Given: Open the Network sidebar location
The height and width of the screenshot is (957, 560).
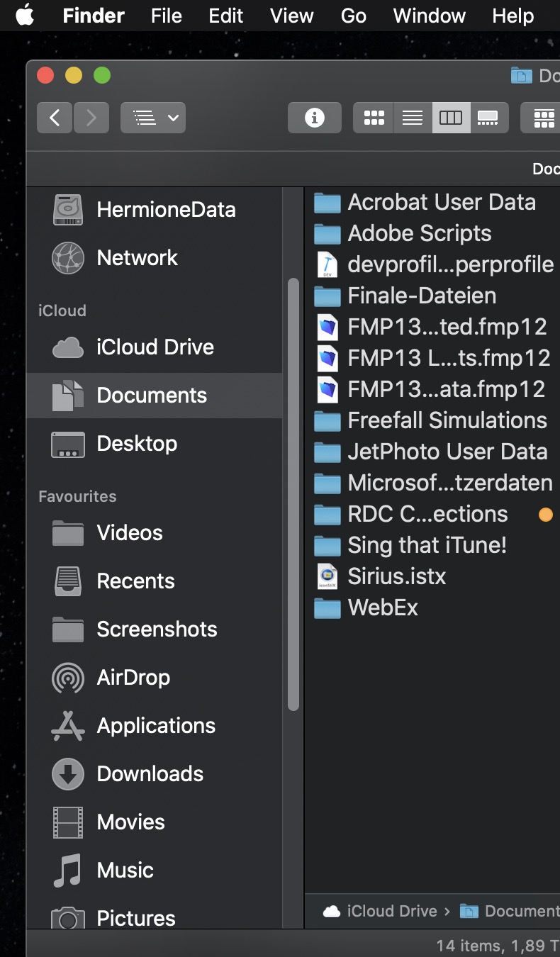Looking at the screenshot, I should point(137,257).
